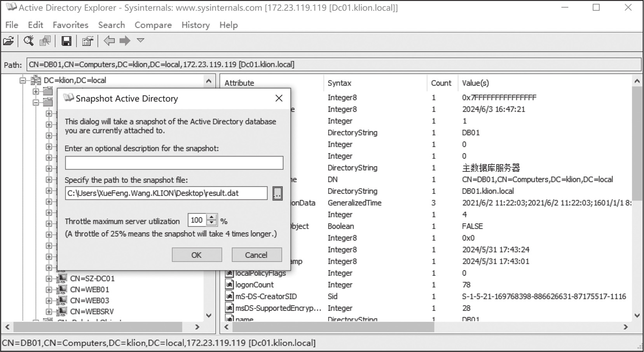Click OK in Snapshot dialog
Viewport: 644px width, 352px height.
[197, 255]
